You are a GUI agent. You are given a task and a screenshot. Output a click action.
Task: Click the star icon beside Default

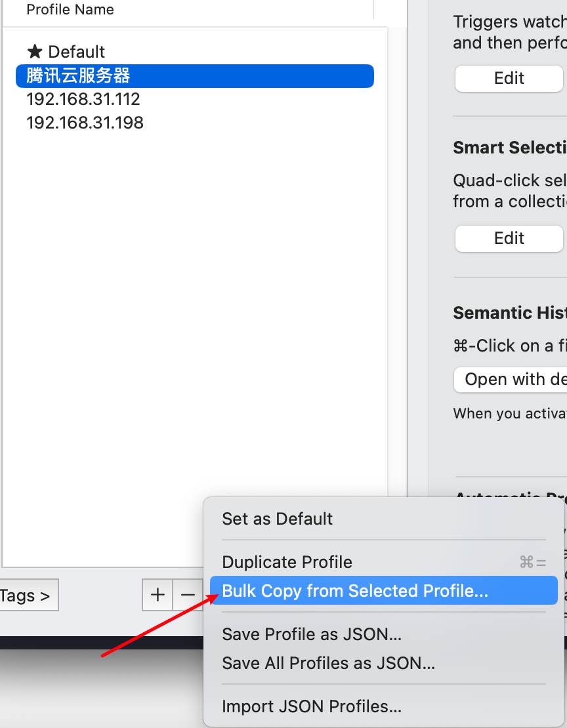[x=34, y=51]
